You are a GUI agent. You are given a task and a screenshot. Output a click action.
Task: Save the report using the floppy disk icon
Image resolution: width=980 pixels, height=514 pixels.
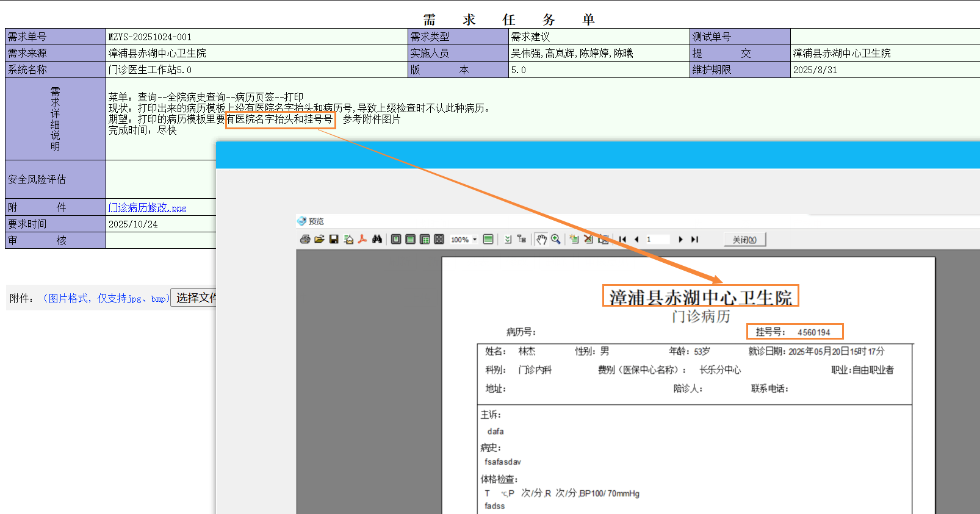334,240
